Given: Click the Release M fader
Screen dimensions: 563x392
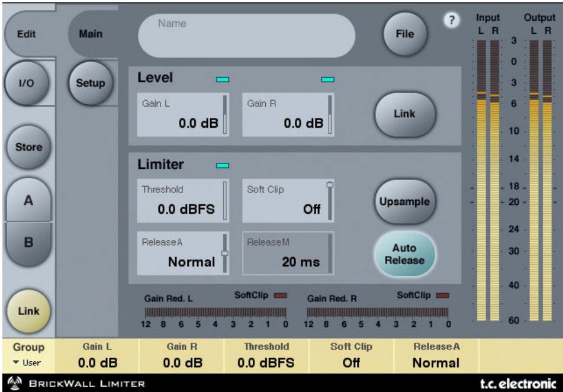Looking at the screenshot, I should [330, 253].
